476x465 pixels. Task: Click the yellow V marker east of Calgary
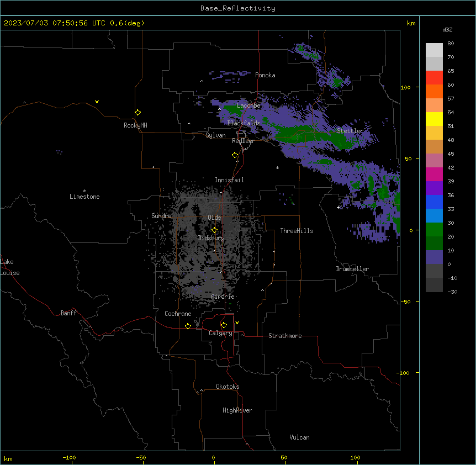237,323
